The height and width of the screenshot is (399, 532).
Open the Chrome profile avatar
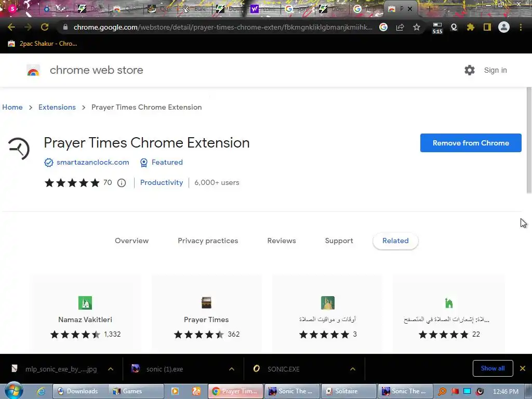click(504, 27)
